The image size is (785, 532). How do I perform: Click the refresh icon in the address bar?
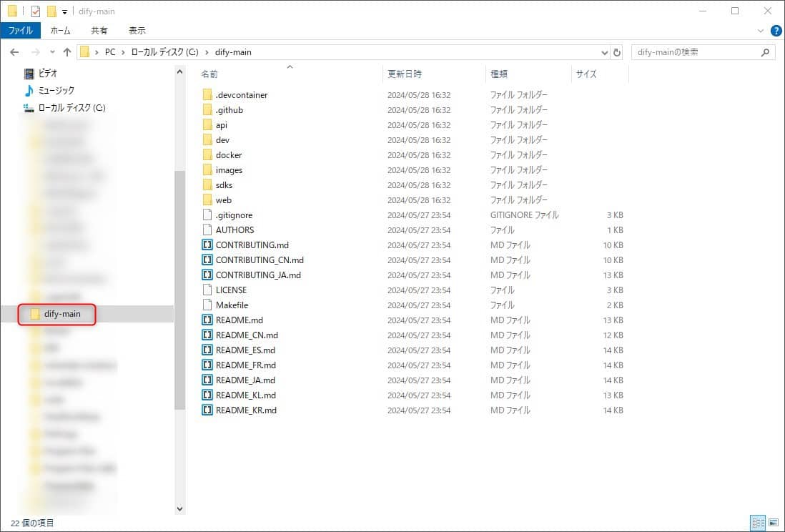(616, 51)
